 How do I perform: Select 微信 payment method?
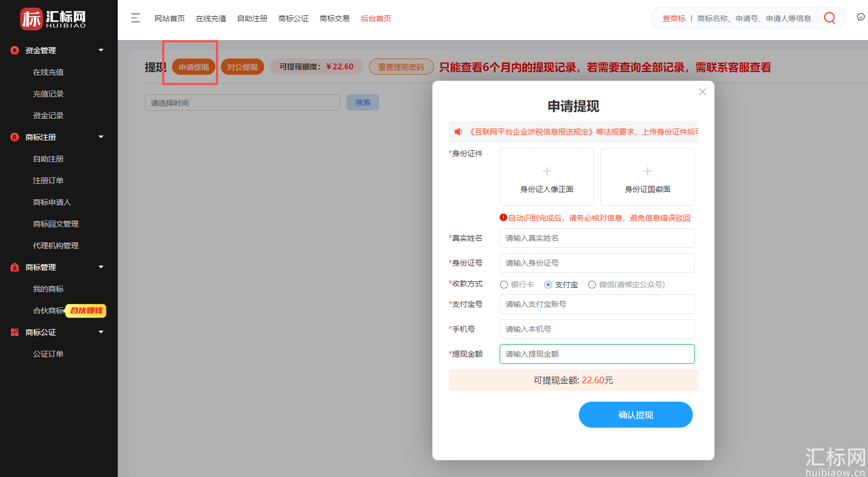tap(627, 285)
